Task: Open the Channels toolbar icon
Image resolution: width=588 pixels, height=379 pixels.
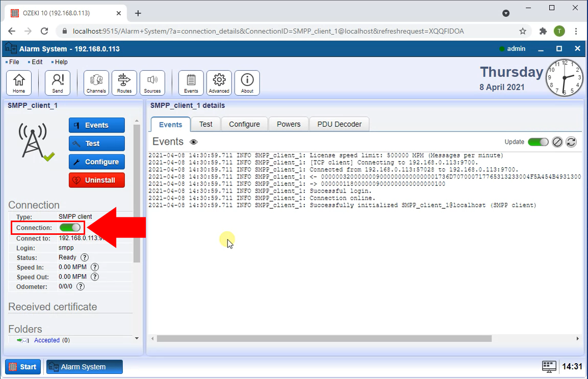Action: tap(96, 83)
